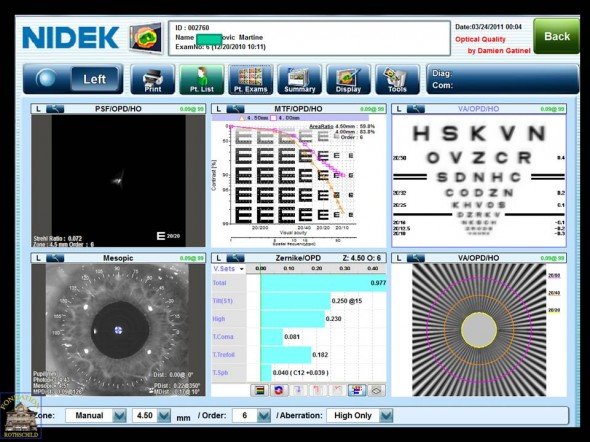The image size is (590, 442).
Task: Select the High row label
Action: 219,319
